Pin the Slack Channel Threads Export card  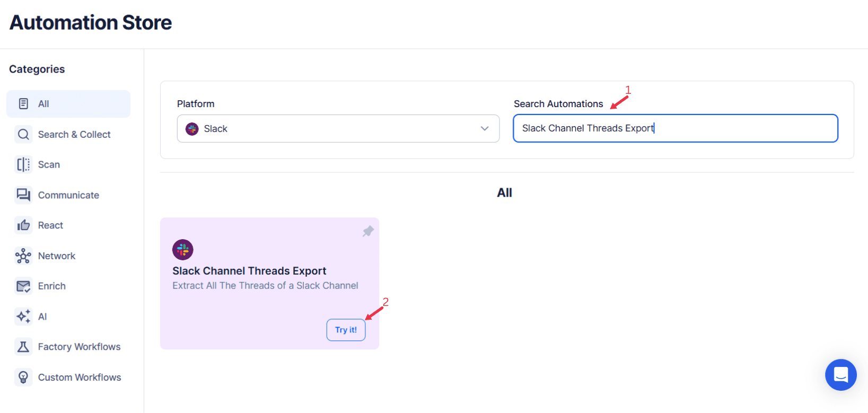368,231
